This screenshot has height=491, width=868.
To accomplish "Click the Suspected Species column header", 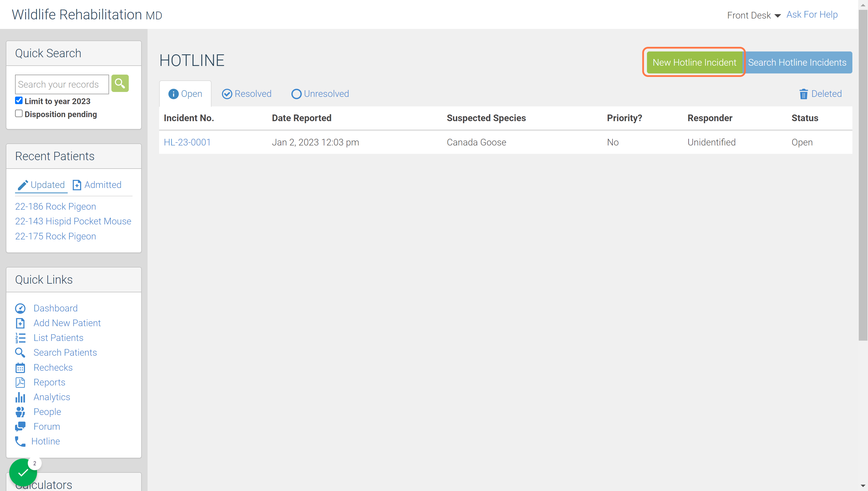I will [x=486, y=118].
